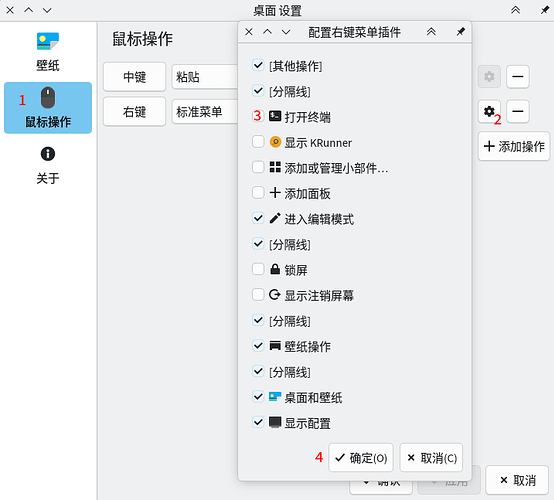Confirm with the 确定(O) button
The width and height of the screenshot is (554, 500).
pos(361,458)
